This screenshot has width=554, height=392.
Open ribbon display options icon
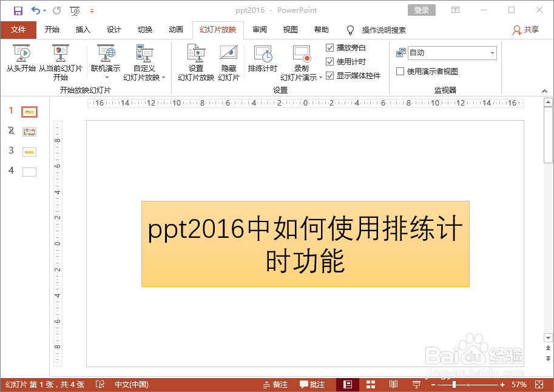click(456, 10)
